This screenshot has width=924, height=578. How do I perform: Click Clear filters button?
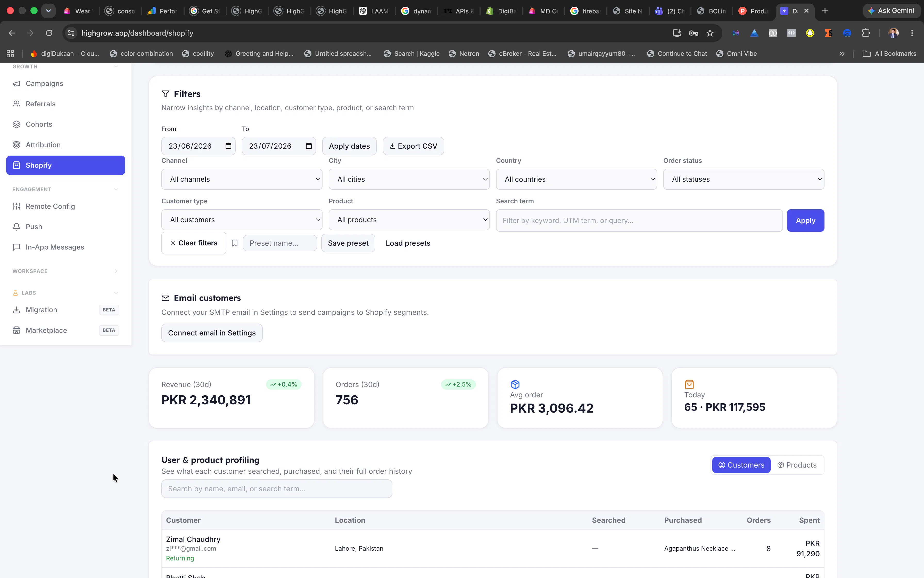pyautogui.click(x=194, y=243)
